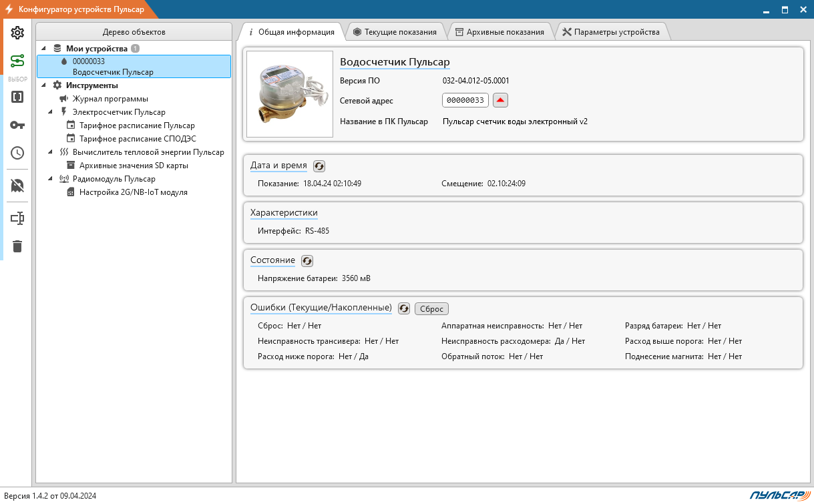Click the Дата и время section heading
814x504 pixels.
click(278, 166)
